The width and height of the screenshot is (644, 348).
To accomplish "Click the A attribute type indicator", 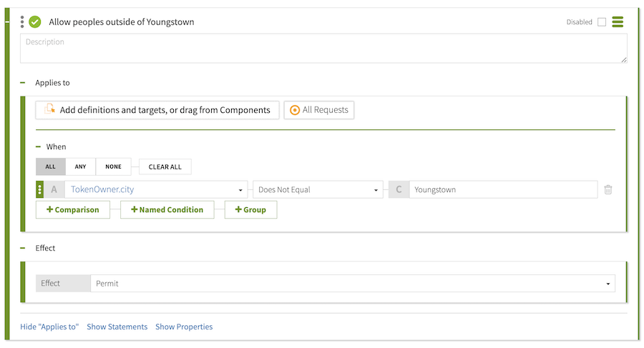I will [x=54, y=190].
